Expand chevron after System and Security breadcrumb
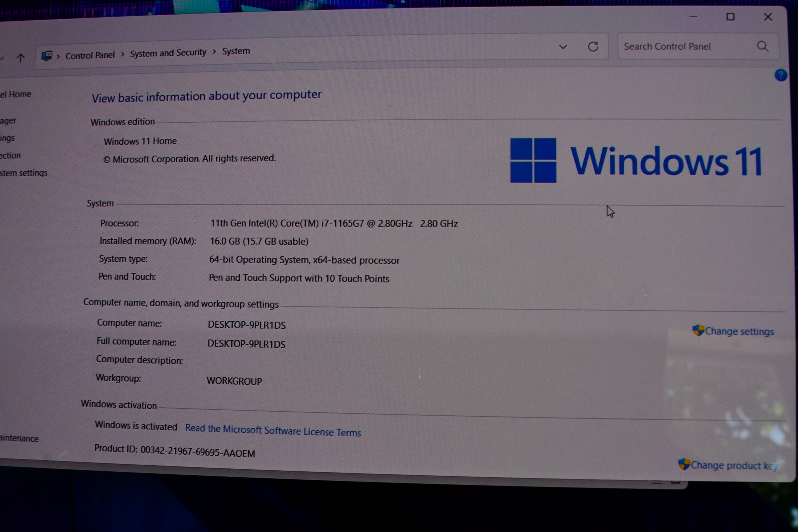The height and width of the screenshot is (532, 798). [x=214, y=52]
